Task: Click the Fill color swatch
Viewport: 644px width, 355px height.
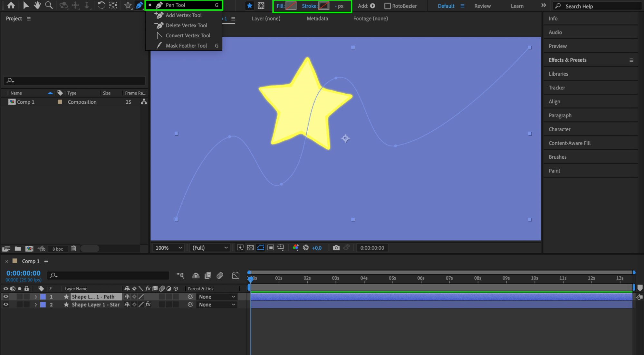Action: point(291,6)
